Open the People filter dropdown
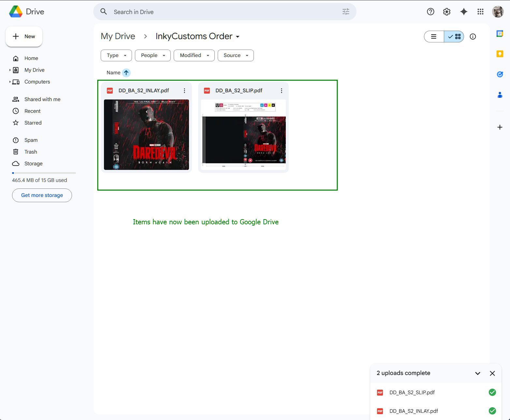The image size is (510, 420). (153, 55)
